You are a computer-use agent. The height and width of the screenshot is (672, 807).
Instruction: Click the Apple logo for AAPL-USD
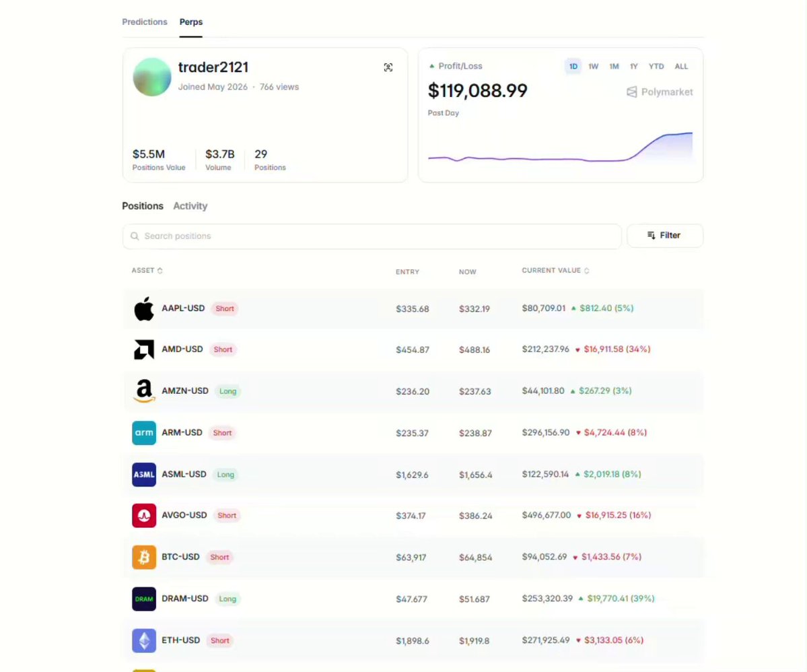point(144,308)
